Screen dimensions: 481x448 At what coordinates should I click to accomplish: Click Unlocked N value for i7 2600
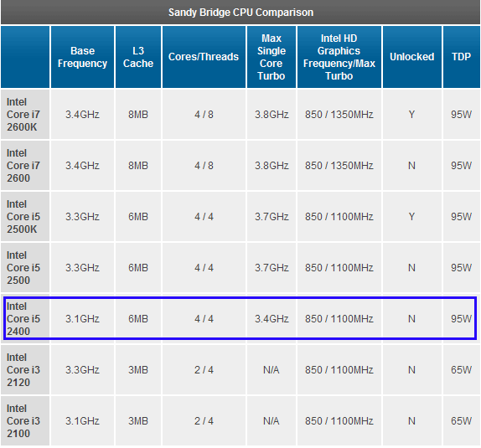tap(411, 166)
